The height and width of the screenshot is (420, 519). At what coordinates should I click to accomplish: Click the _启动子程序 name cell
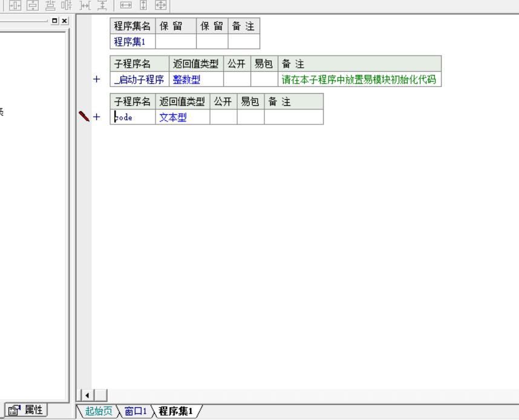[x=139, y=79]
